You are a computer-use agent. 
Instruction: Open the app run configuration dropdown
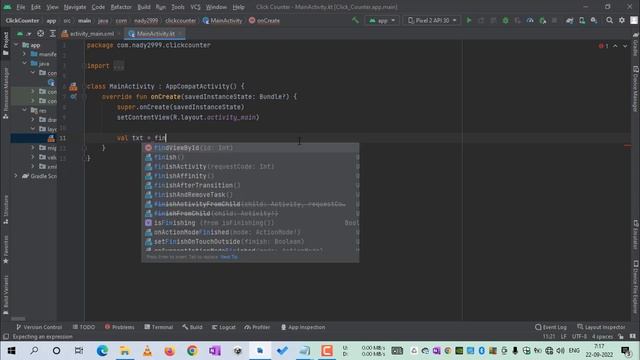coord(382,20)
